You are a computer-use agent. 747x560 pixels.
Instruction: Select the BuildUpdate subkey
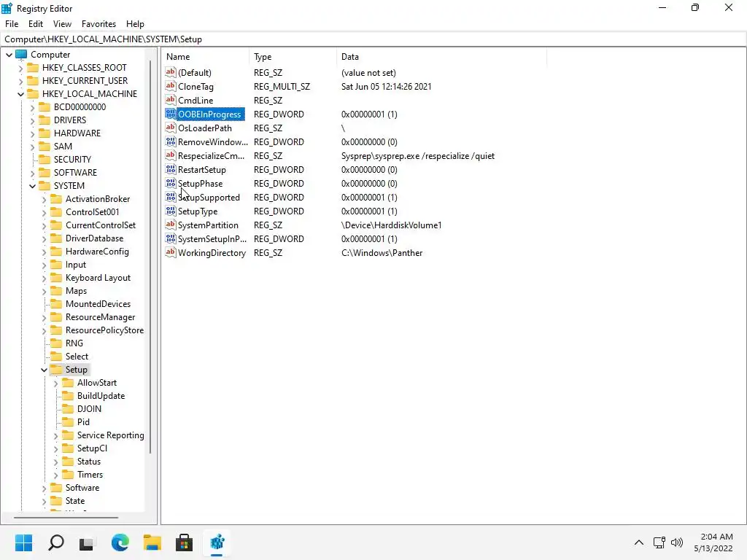[101, 396]
